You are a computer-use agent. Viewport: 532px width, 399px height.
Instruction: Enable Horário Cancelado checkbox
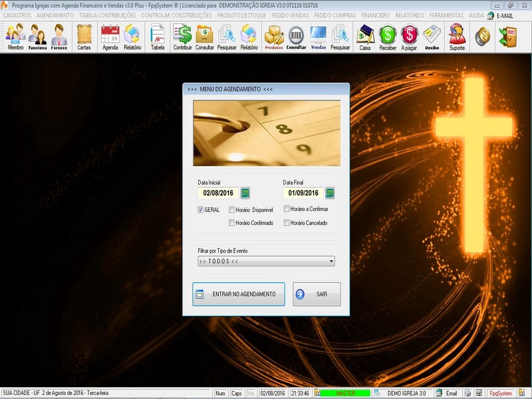click(287, 223)
